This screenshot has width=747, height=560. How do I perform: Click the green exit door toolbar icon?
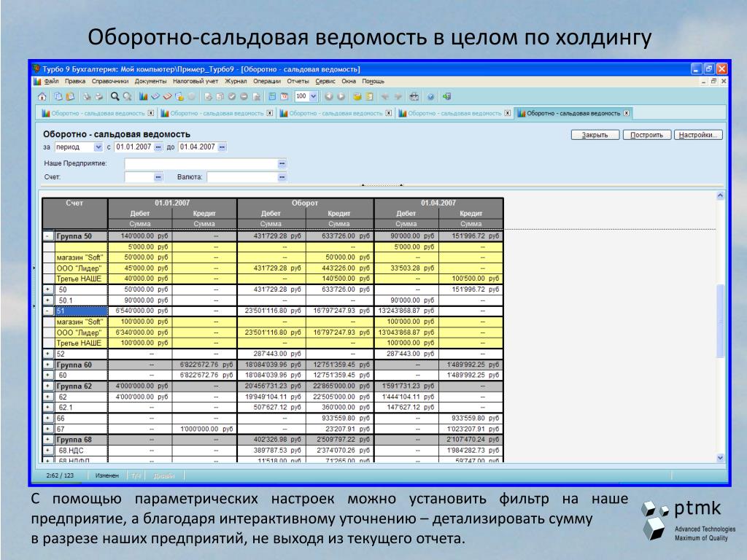[446, 97]
